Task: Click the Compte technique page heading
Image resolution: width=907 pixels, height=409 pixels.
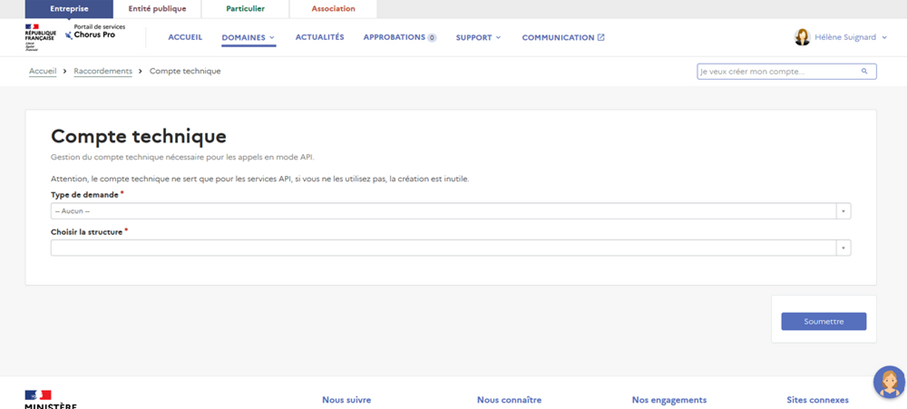Action: pos(139,137)
